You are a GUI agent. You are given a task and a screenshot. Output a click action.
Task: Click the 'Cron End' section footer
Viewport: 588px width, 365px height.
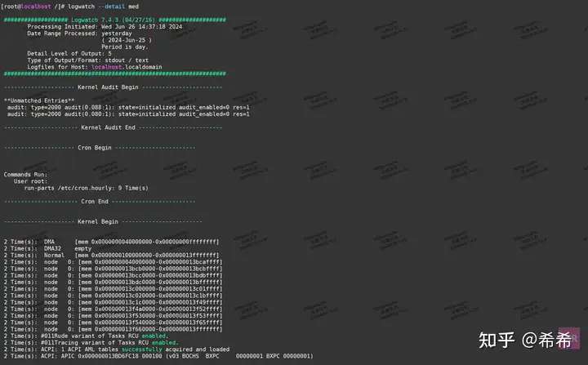[100, 202]
